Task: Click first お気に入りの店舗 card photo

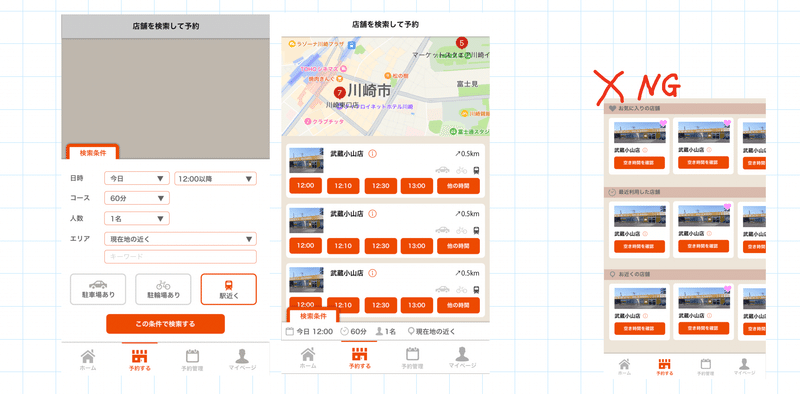Action: pos(640,133)
